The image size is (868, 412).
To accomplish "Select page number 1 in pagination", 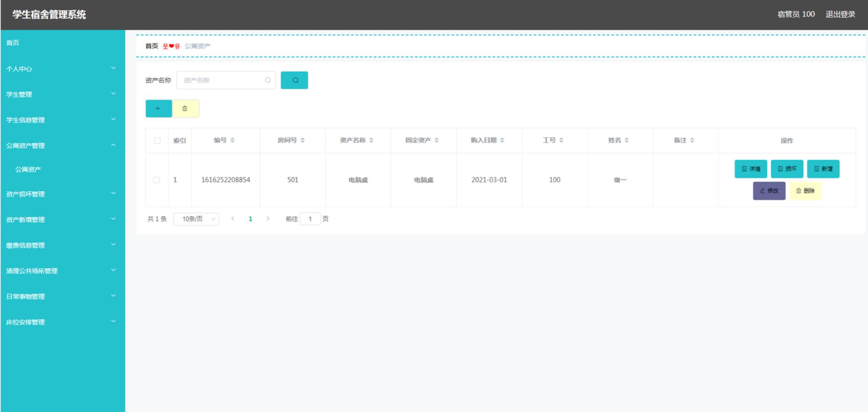I will (250, 219).
